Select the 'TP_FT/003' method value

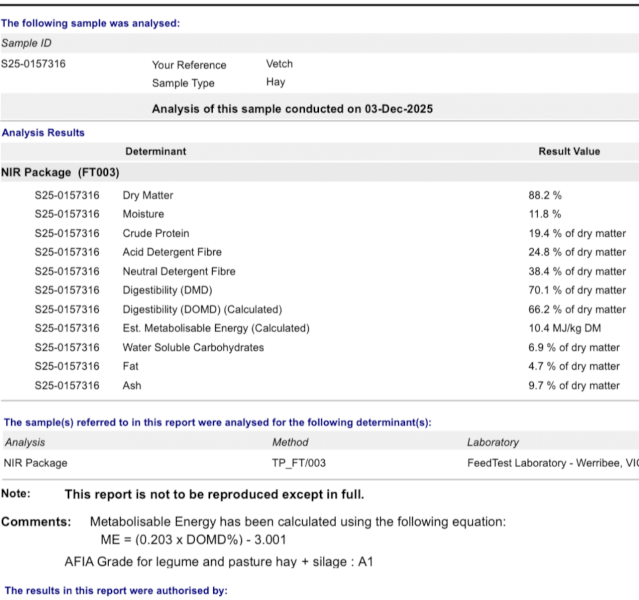pyautogui.click(x=298, y=463)
